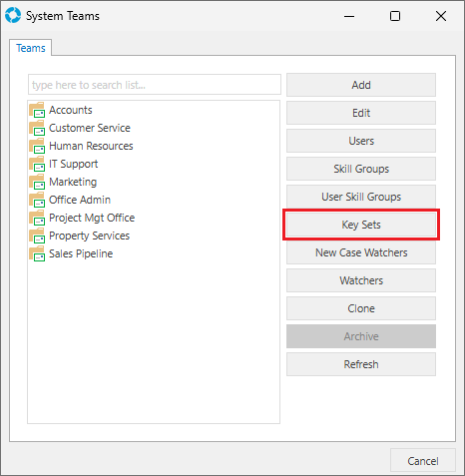Switch to the Teams tab

tap(31, 48)
